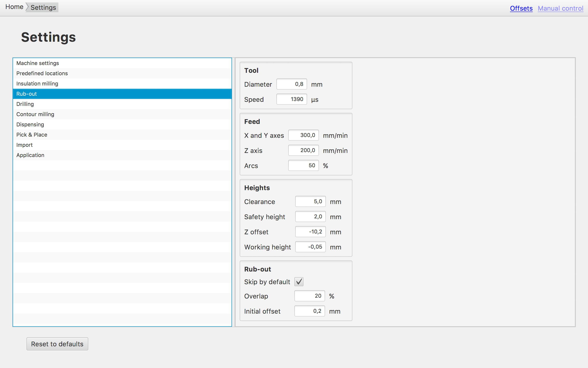Open the Offsets link
The image size is (588, 368).
[x=521, y=9]
